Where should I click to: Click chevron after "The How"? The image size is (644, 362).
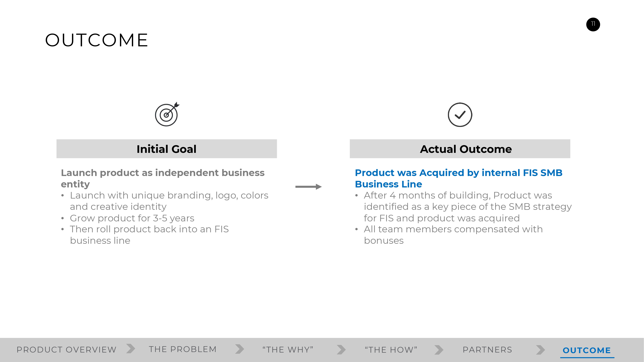(x=439, y=350)
